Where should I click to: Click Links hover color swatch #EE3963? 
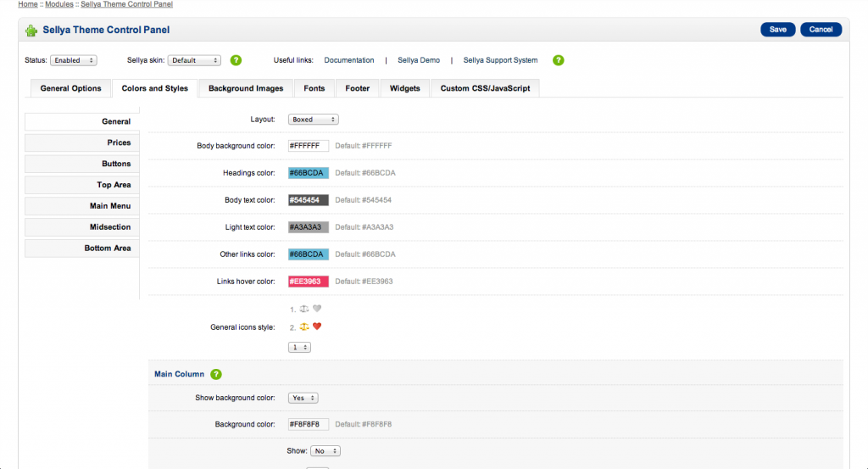[x=309, y=282]
